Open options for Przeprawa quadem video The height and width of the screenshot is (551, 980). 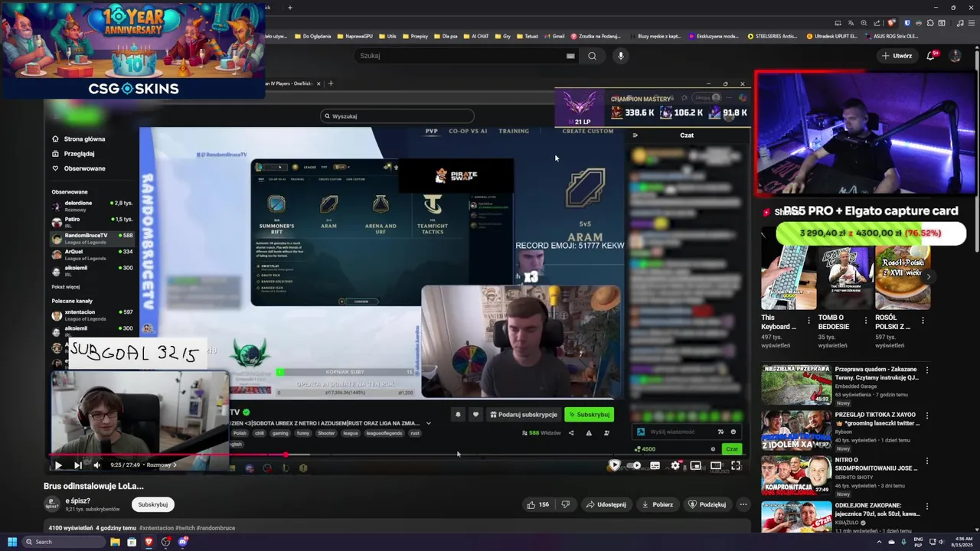click(x=927, y=370)
